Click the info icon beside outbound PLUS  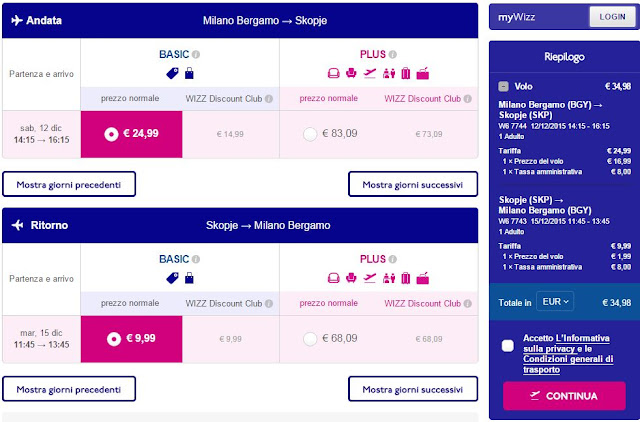(x=393, y=54)
